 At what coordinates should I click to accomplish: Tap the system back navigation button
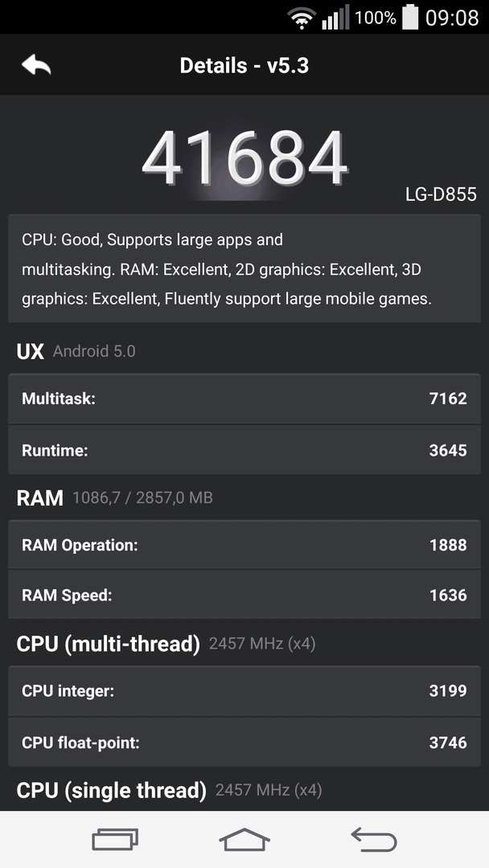[374, 839]
